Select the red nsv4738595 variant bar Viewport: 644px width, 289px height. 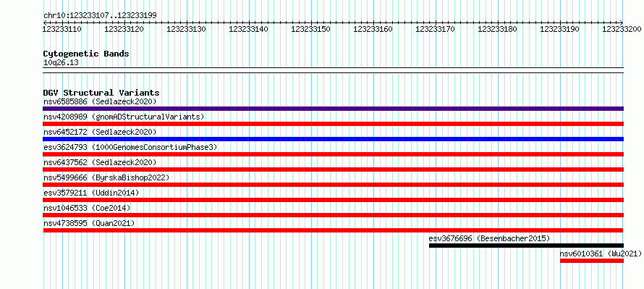tap(333, 230)
